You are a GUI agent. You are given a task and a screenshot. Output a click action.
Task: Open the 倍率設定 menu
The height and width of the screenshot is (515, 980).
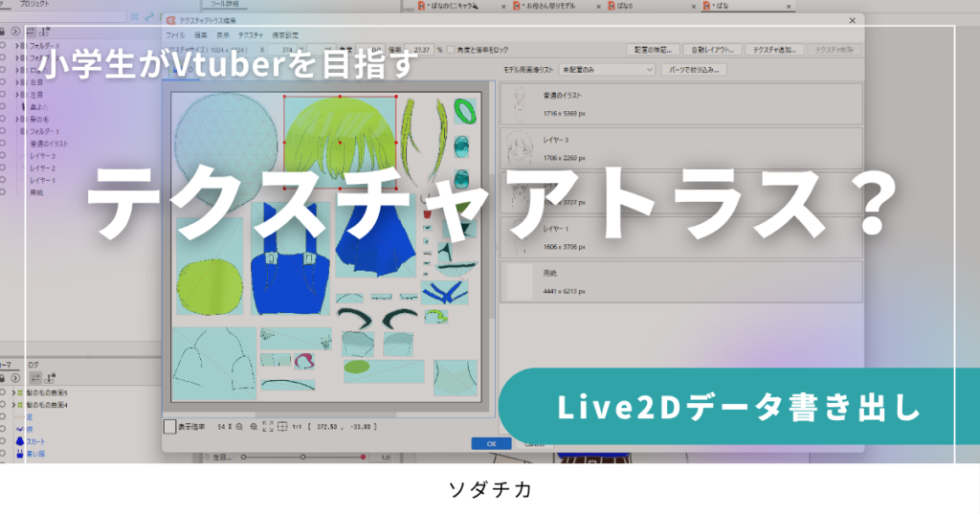285,35
